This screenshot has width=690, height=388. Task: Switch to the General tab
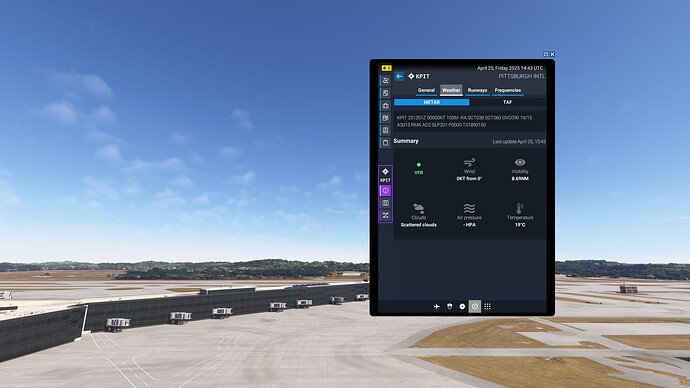point(426,90)
